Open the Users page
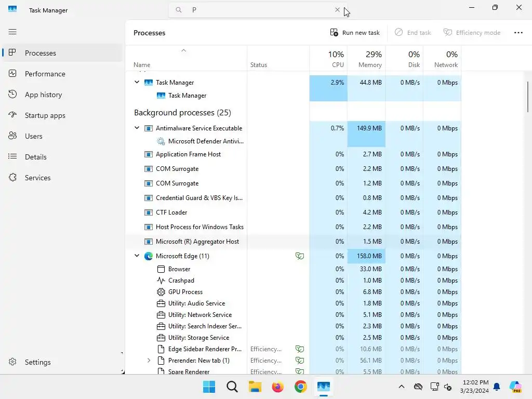 [62, 136]
